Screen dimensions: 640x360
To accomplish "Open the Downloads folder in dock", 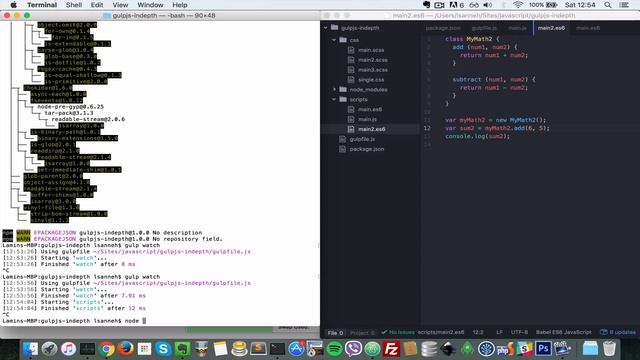I will [x=590, y=349].
